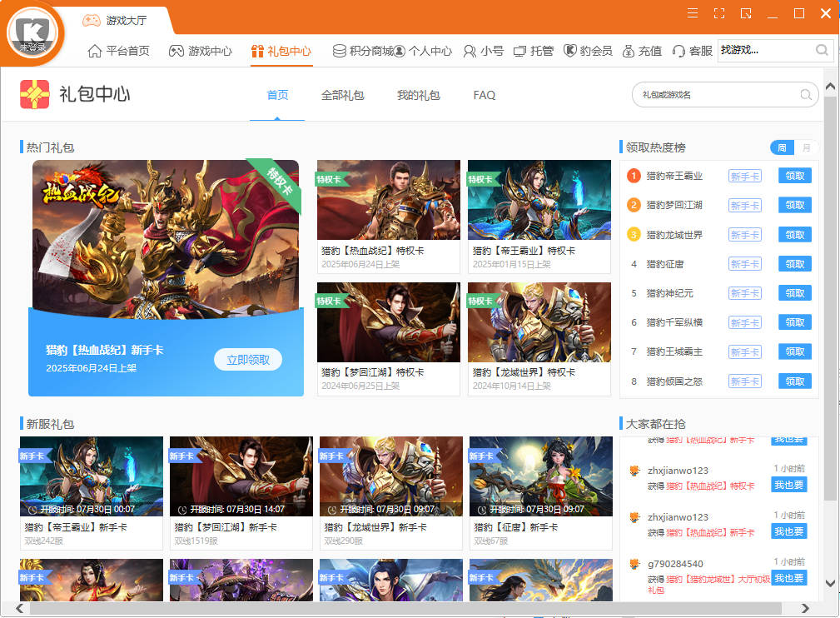Screen dimensions: 840x618
Task: Open 猎豹【帝王霸业】新手卡 new server card
Action: click(91, 493)
